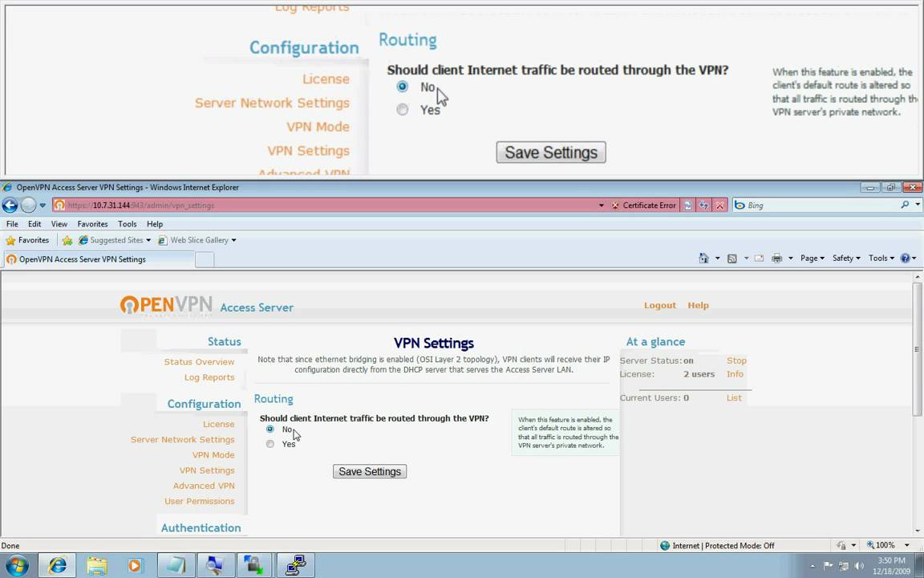Select the No radio button in browser page
This screenshot has height=578, width=924.
[269, 429]
